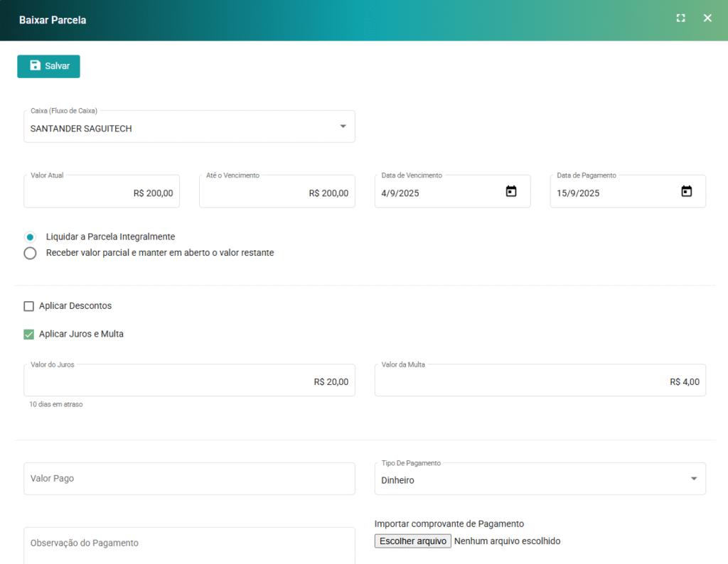
Task: Open calendar picker for Data de Vencimento
Action: point(510,192)
